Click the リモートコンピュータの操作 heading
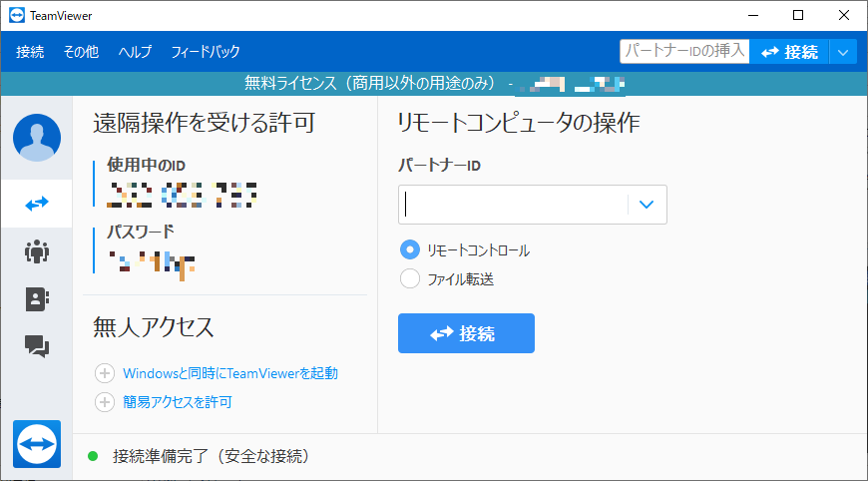The height and width of the screenshot is (481, 868). 519,123
